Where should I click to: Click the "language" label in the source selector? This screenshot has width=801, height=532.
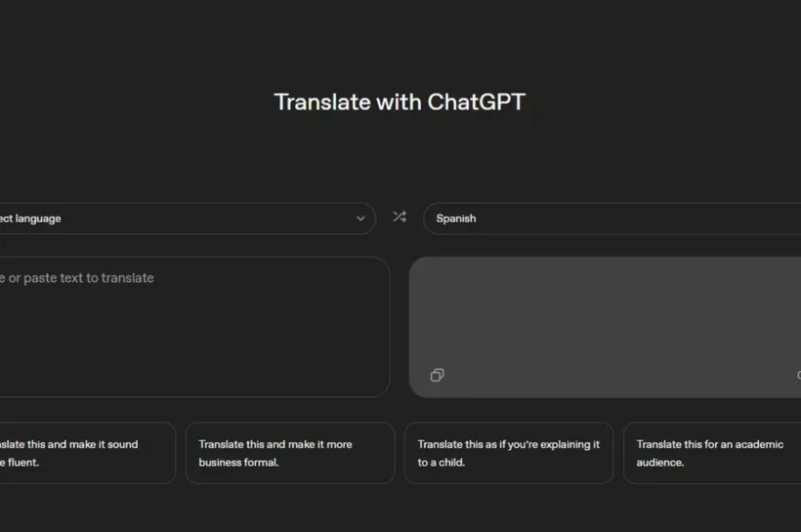click(x=38, y=219)
